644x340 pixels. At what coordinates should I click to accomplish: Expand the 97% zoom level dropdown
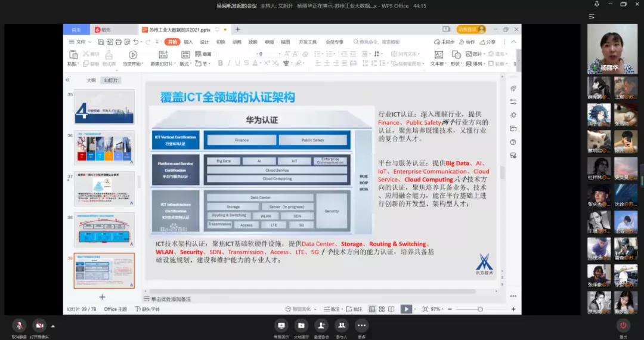[437, 309]
